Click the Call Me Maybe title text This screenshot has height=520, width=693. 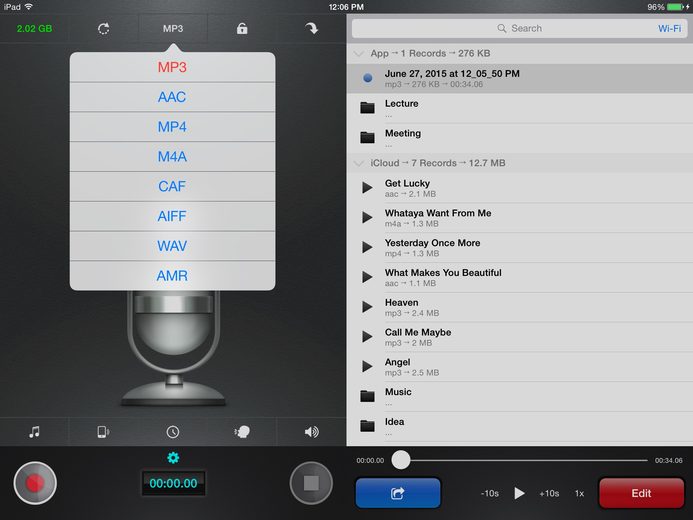click(x=418, y=332)
